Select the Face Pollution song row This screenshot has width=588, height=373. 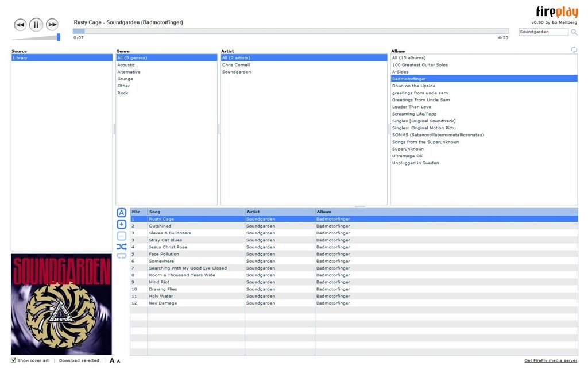pyautogui.click(x=354, y=254)
